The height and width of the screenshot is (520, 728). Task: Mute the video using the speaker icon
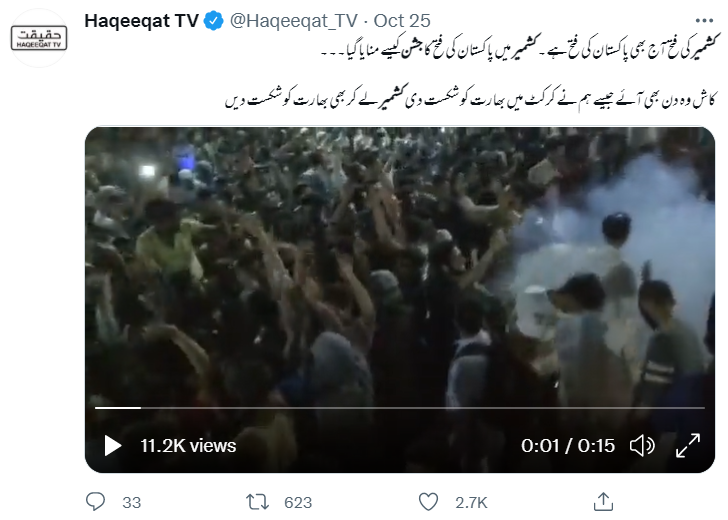(642, 446)
